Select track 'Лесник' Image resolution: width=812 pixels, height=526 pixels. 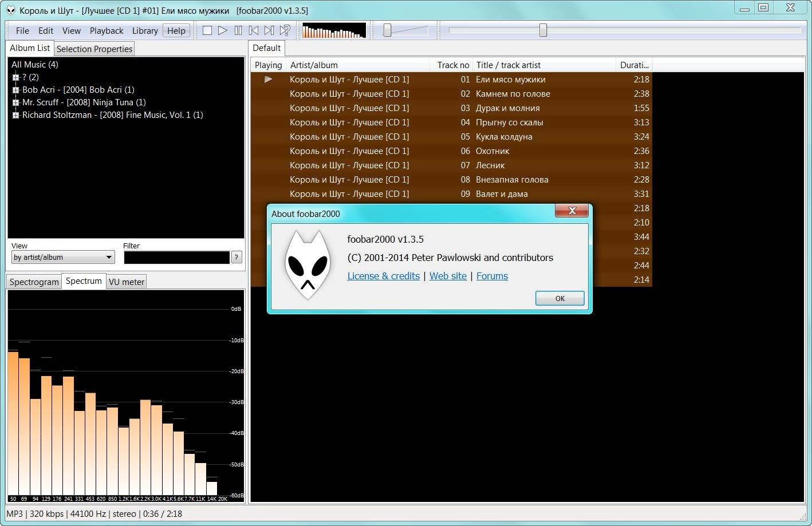452,165
